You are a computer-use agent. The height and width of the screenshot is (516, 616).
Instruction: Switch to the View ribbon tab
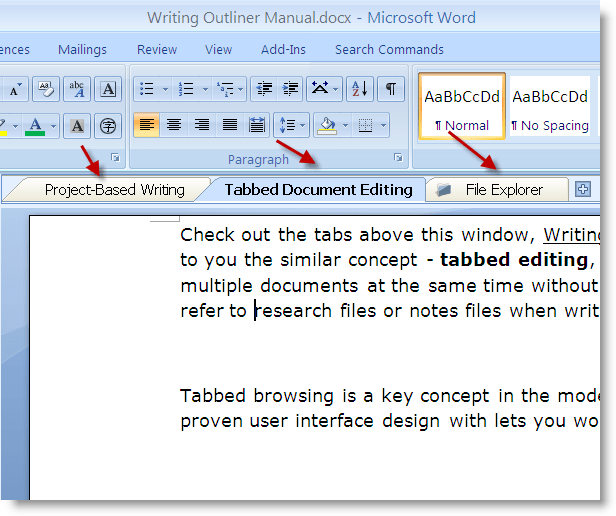tap(218, 50)
